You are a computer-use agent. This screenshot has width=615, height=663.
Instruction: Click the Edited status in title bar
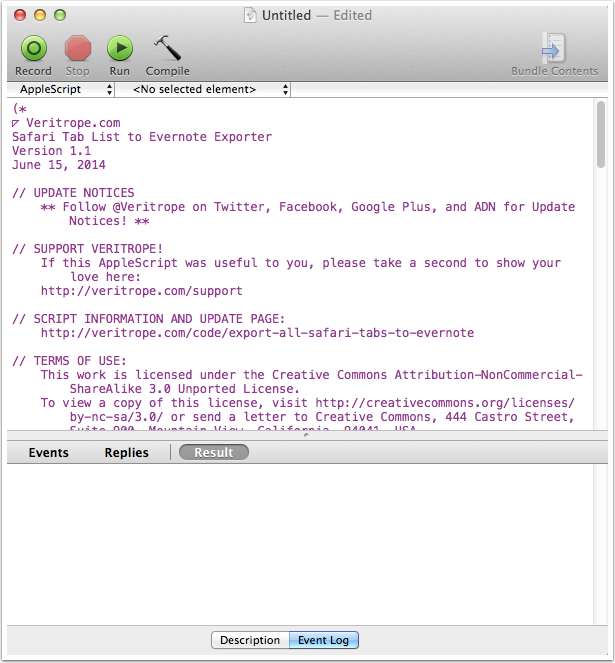pyautogui.click(x=352, y=15)
